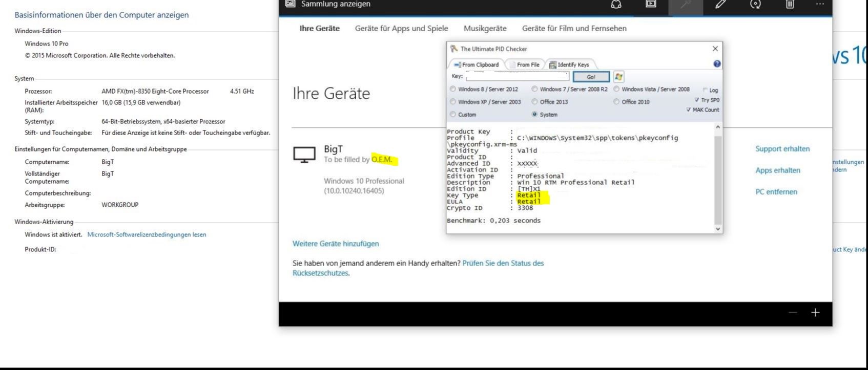Switch to the From Clipboard tab
Image resolution: width=868 pixels, height=370 pixels.
click(476, 64)
